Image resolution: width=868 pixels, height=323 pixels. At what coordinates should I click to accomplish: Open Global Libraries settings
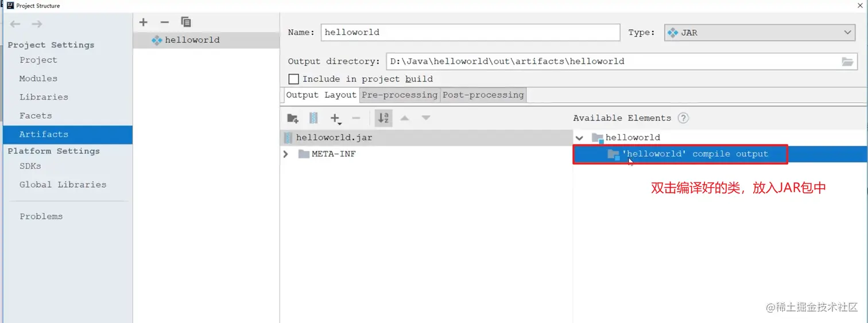[63, 185]
